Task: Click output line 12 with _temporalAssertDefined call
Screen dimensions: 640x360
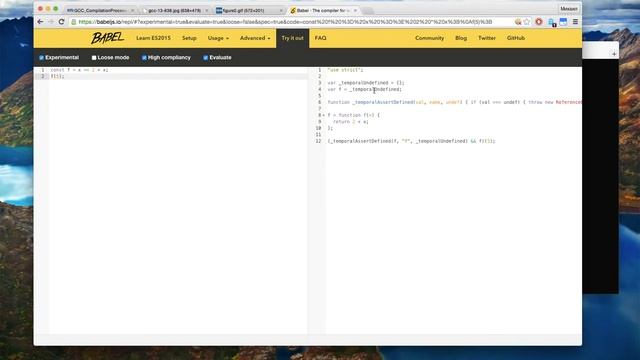Action: (x=411, y=141)
